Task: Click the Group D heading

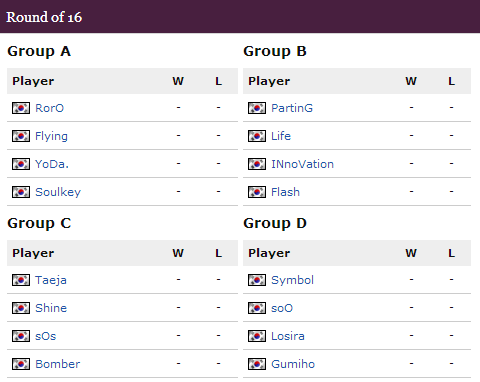Action: [x=275, y=224]
